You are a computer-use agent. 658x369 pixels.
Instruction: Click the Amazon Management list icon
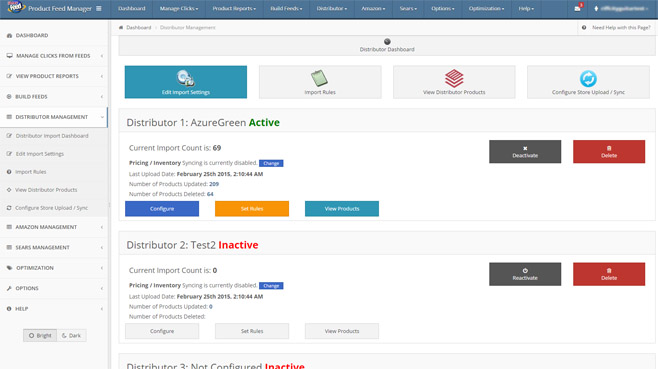pos(9,227)
